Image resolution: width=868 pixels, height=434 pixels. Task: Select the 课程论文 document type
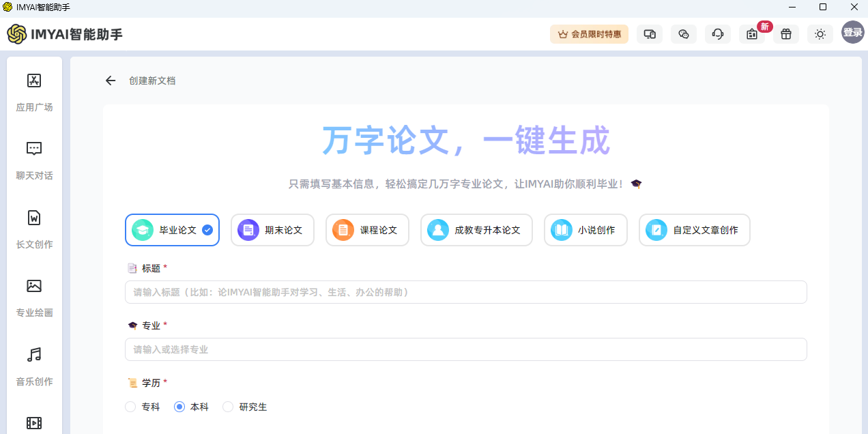[367, 230]
